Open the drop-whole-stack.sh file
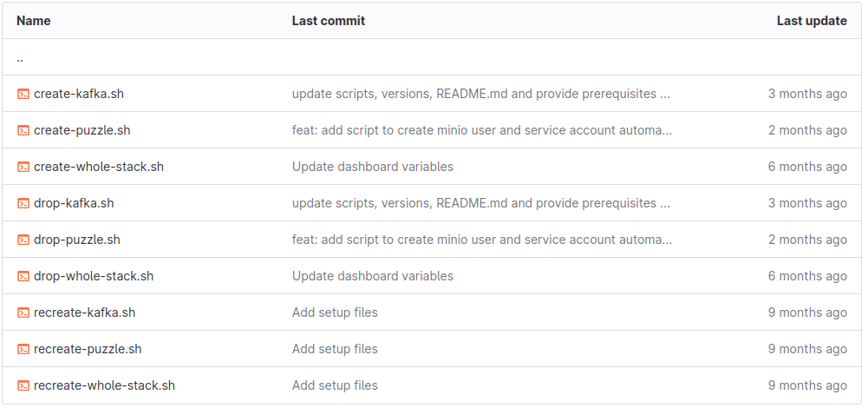Screen dimensions: 868x408 [94, 276]
